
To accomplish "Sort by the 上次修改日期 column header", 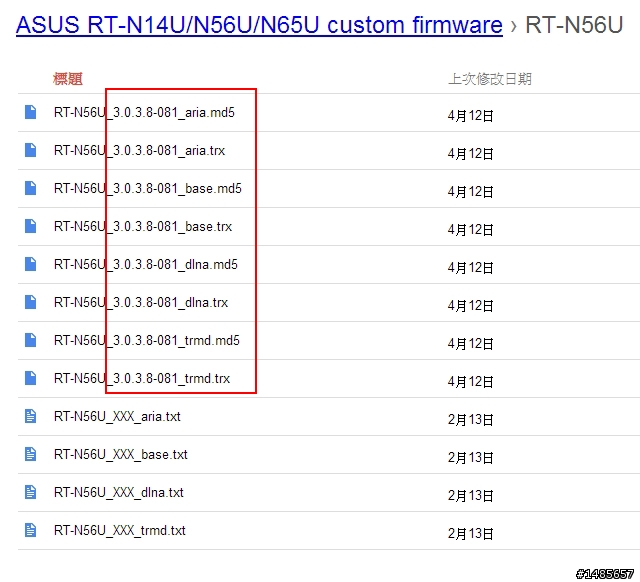I will pos(490,79).
